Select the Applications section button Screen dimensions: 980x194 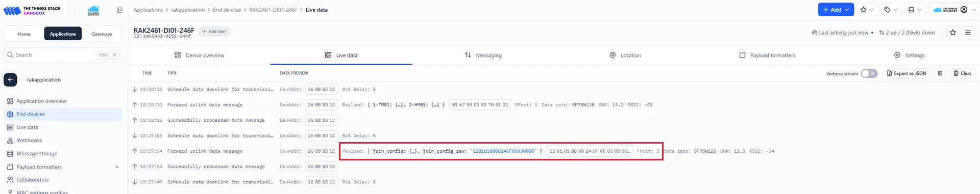tap(63, 34)
